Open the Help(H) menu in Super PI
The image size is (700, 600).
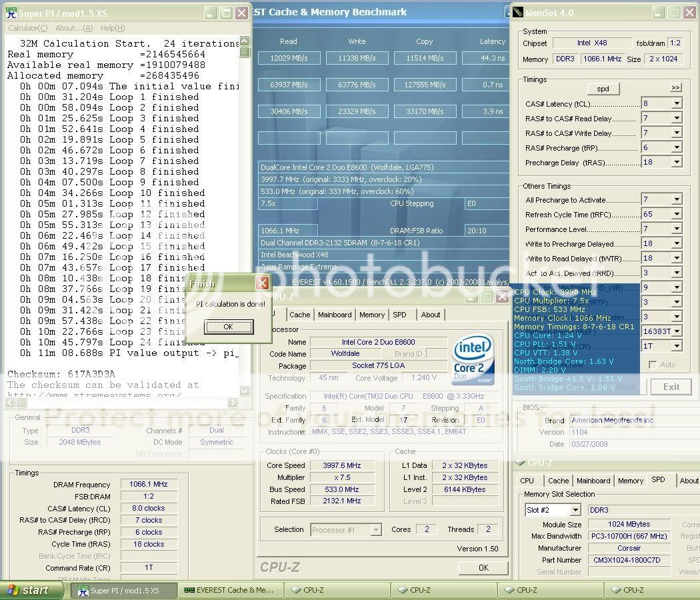point(113,28)
